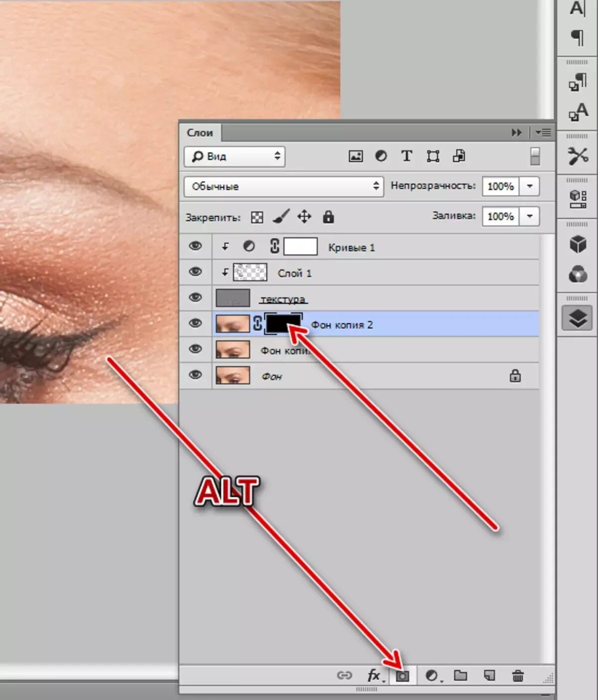Hide the Фон layer

(x=195, y=375)
